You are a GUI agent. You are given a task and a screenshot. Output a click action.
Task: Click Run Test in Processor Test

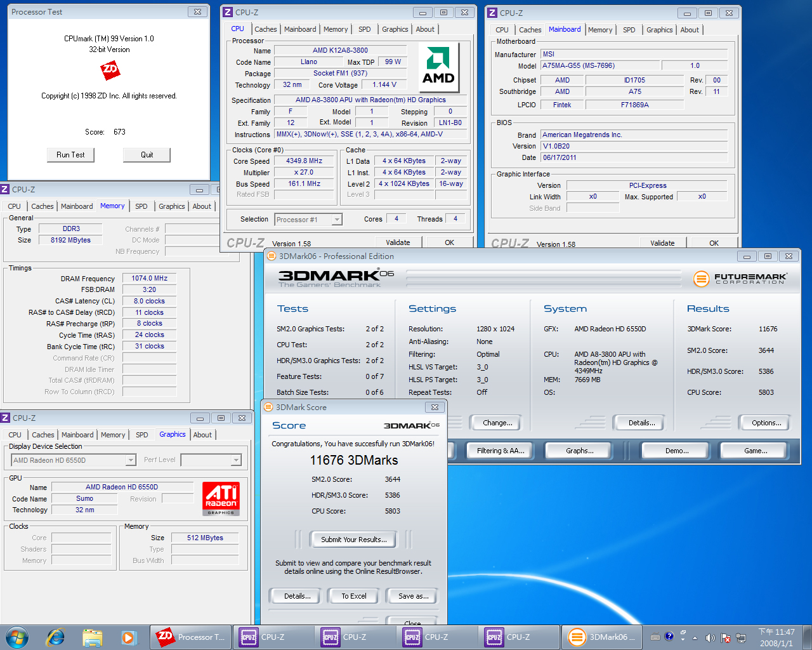click(x=70, y=155)
